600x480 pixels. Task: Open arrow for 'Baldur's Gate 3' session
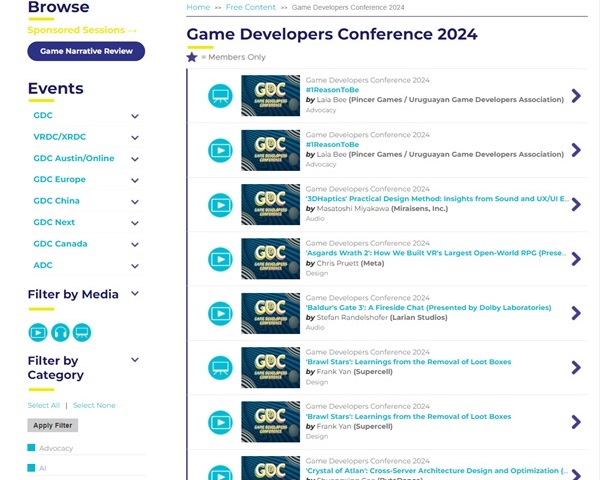[576, 313]
